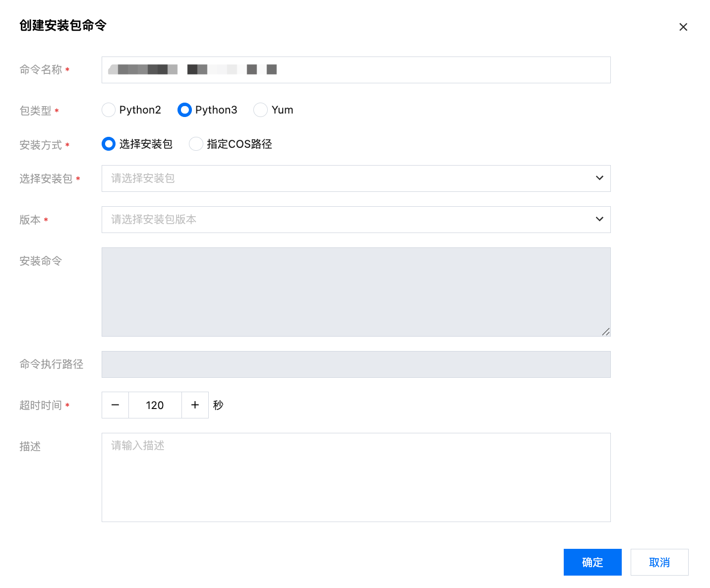The width and height of the screenshot is (710, 588).
Task: Focus the timeout value field showing 120
Action: [155, 405]
